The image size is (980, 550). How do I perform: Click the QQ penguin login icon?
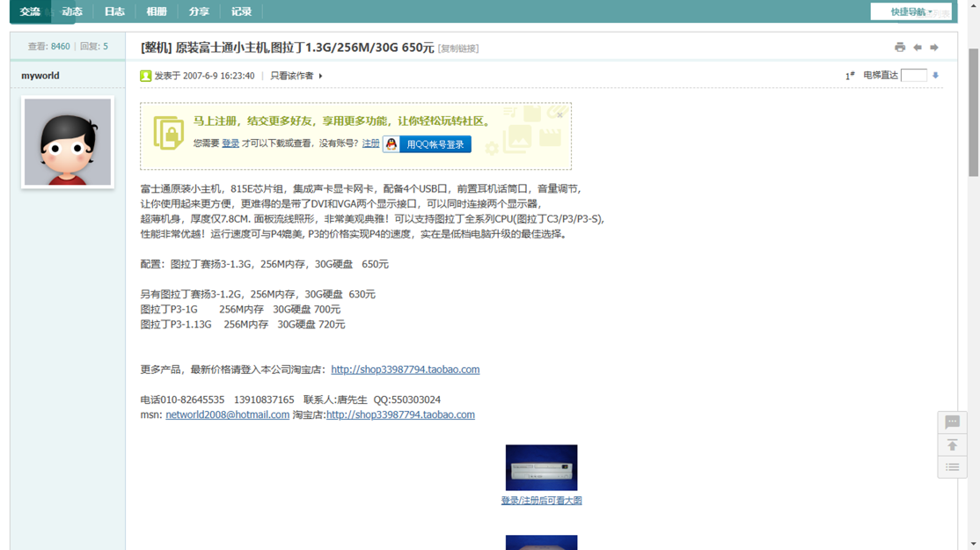391,144
